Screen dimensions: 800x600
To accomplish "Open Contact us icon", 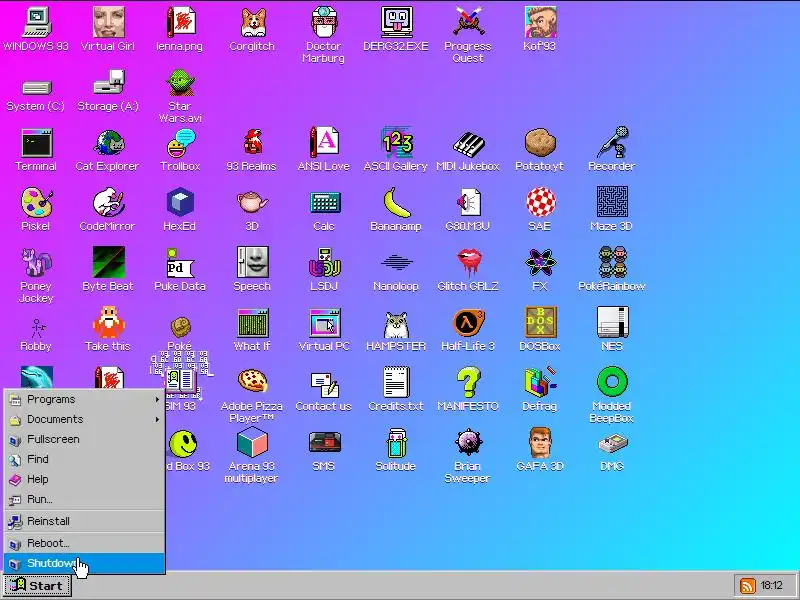I will 323,383.
